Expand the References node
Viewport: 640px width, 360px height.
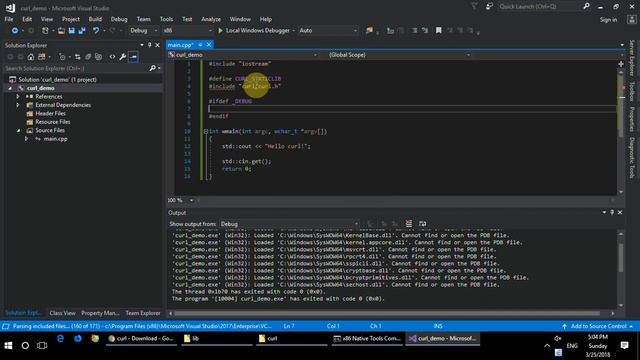(x=18, y=97)
